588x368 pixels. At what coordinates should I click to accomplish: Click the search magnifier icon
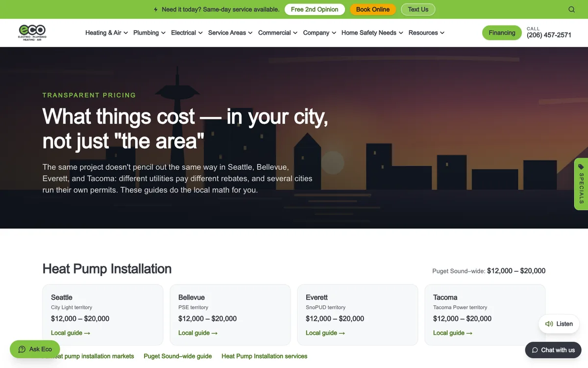[x=571, y=9]
